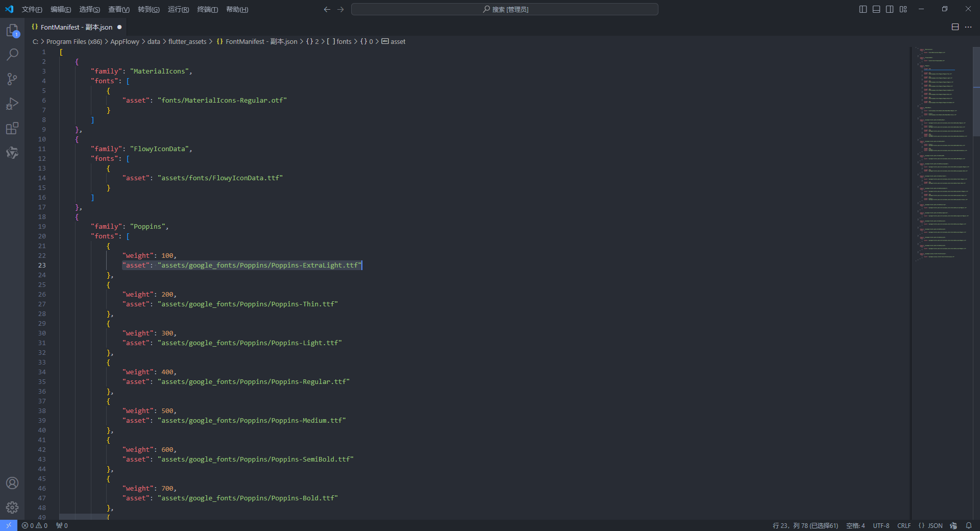The width and height of the screenshot is (980, 531).
Task: Toggle the bottom panel visibility
Action: point(876,9)
